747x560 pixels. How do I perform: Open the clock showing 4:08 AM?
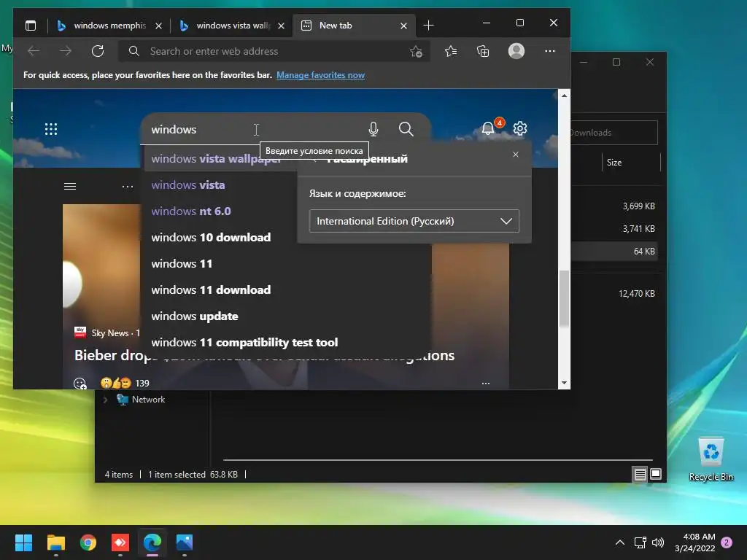[695, 542]
